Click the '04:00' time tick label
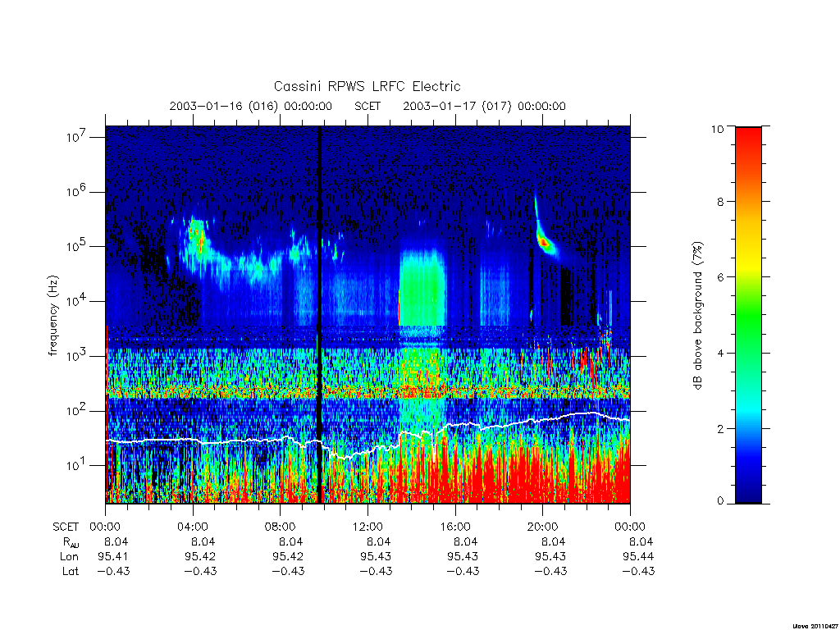The image size is (840, 630). coord(193,527)
